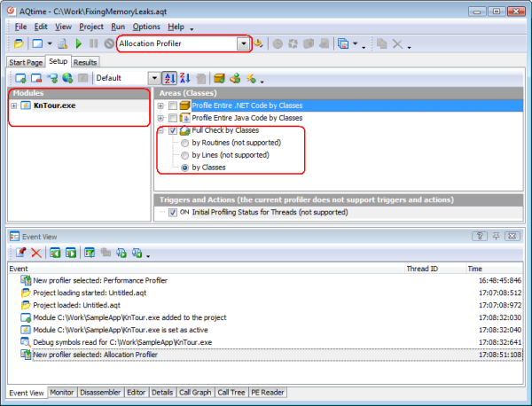
Task: Click the previous event green arrow icon
Action: pos(55,253)
